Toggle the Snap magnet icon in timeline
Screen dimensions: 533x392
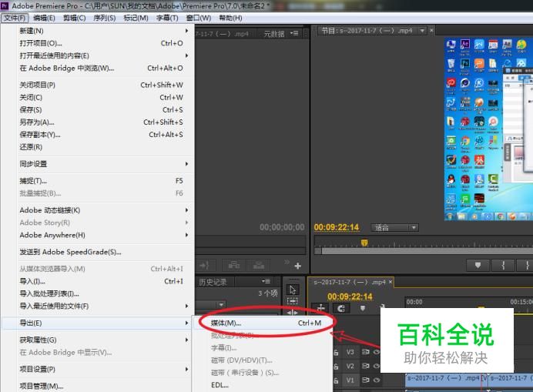coord(341,308)
